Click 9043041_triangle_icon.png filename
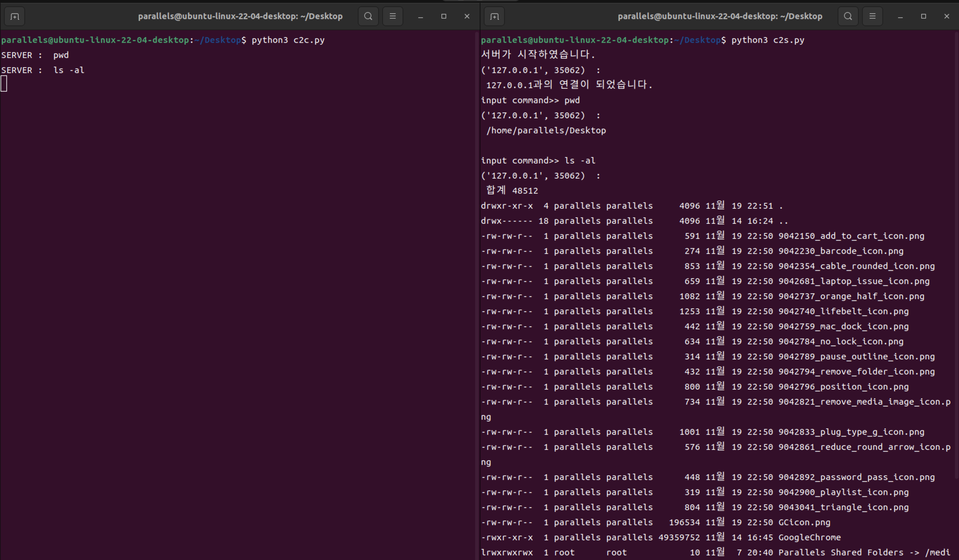Viewport: 959px width, 560px height. (x=844, y=507)
